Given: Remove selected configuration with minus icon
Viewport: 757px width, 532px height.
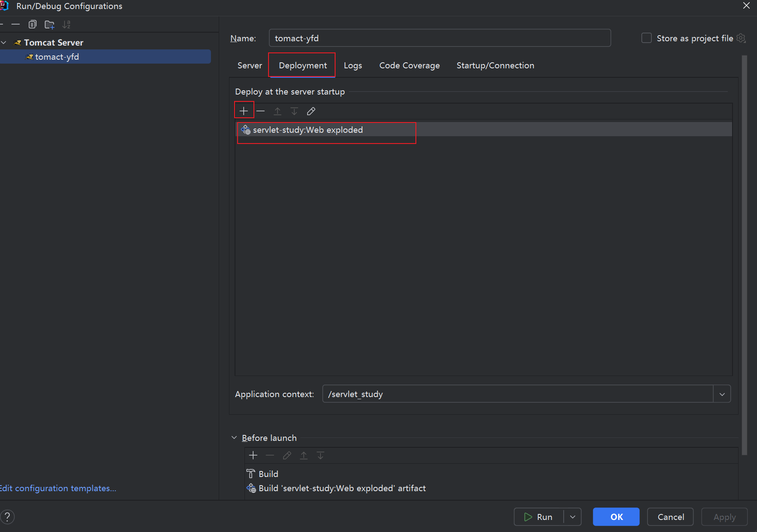Looking at the screenshot, I should [15, 24].
